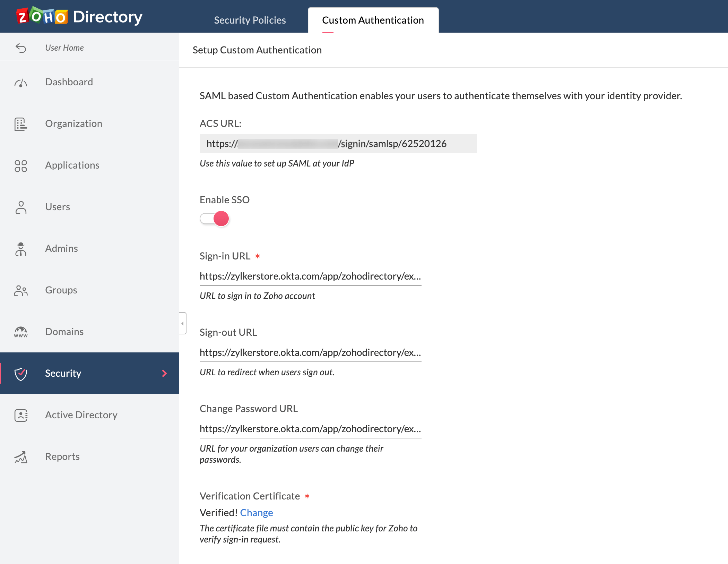Click the Sign-out URL field

point(310,353)
